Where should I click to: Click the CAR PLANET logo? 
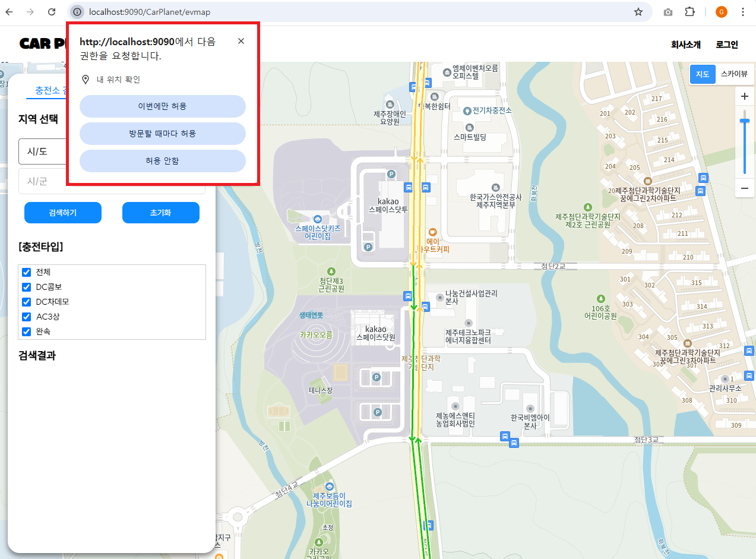[x=43, y=44]
